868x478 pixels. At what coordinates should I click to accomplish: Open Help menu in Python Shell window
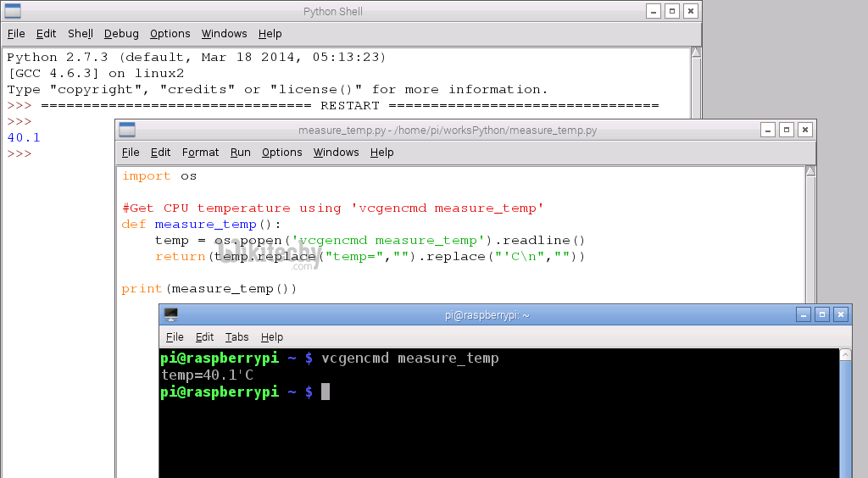point(270,34)
